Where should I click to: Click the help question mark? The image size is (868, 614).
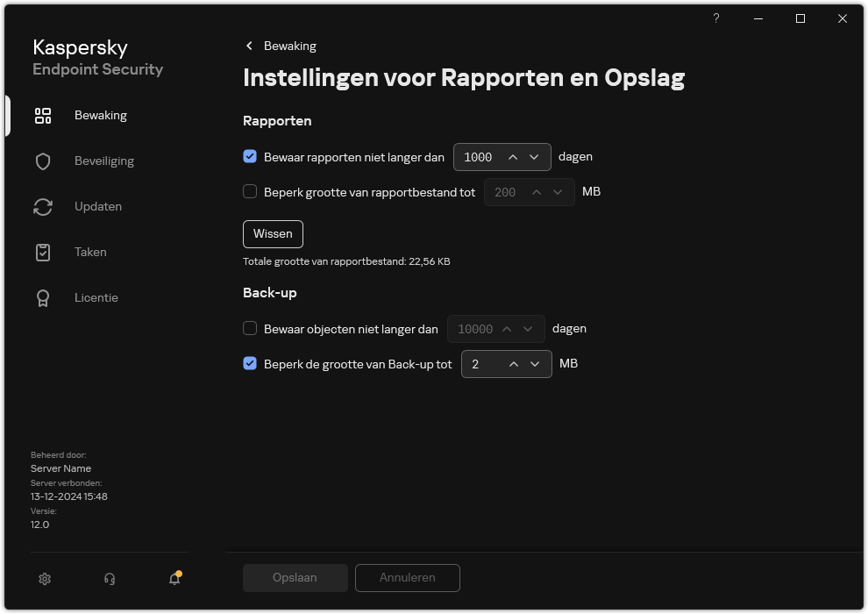coord(715,18)
